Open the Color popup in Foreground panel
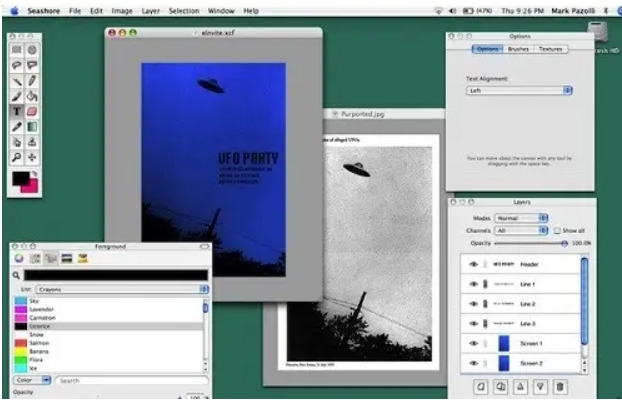 tap(32, 380)
